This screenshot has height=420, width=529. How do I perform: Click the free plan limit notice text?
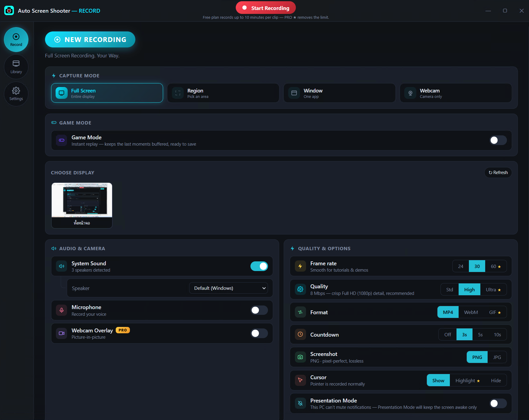pyautogui.click(x=266, y=18)
